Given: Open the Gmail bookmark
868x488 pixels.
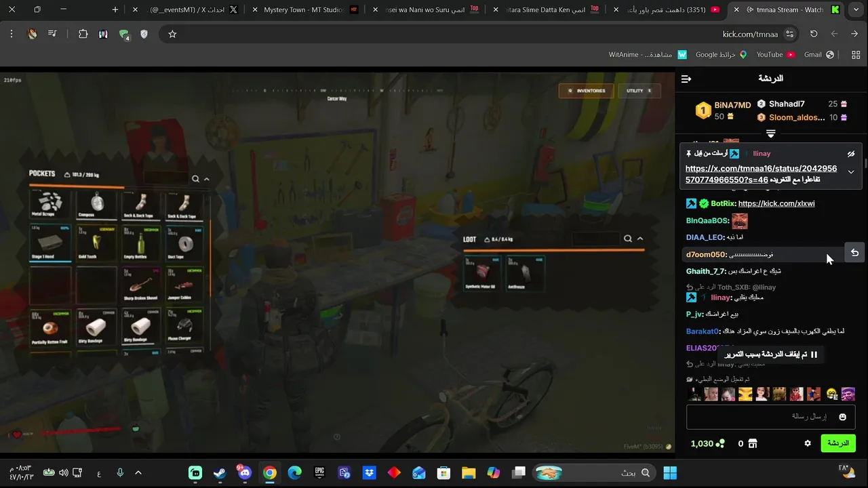Looking at the screenshot, I should coord(818,54).
